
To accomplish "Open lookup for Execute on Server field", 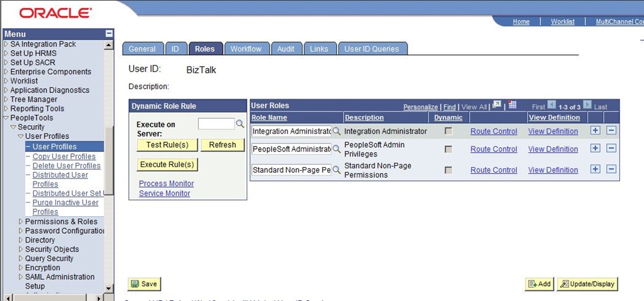I will [240, 124].
